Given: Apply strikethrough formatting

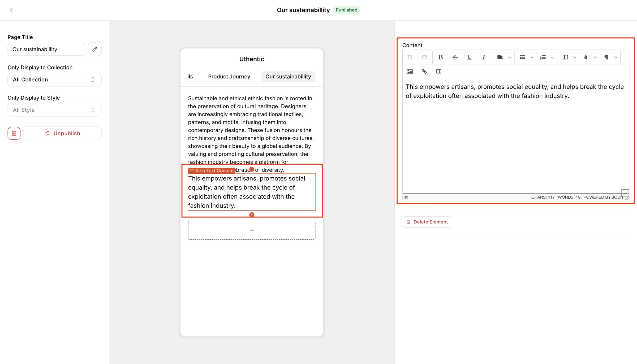Looking at the screenshot, I should (455, 57).
